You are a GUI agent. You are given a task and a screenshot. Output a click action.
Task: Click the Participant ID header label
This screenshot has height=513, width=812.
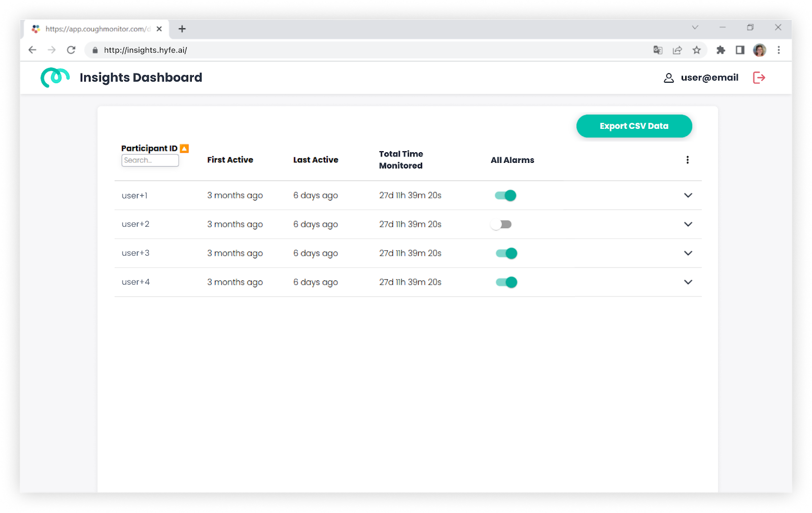(149, 148)
